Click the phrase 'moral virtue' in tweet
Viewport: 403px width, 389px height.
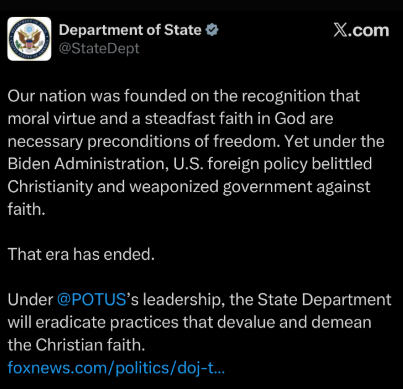52,118
